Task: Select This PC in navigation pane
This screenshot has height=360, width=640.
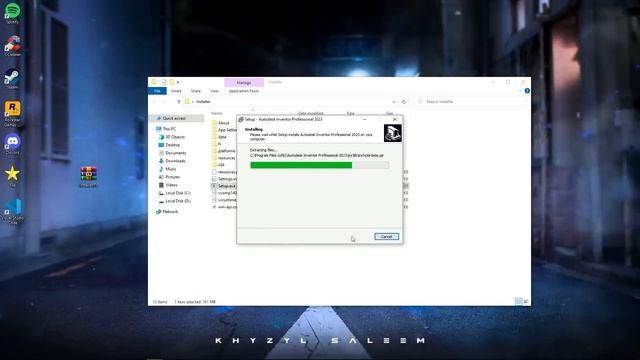Action: click(x=166, y=129)
